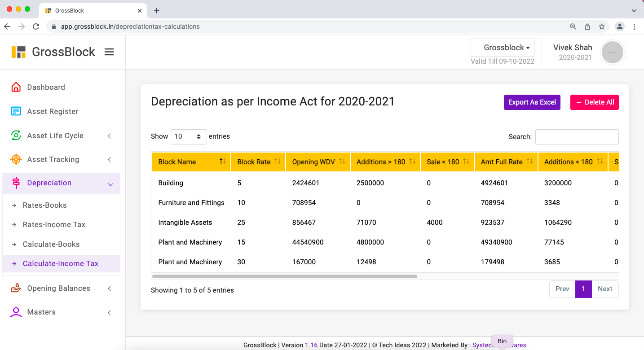The width and height of the screenshot is (644, 350).
Task: Select Calculate-Books in the sidebar
Action: tap(51, 244)
